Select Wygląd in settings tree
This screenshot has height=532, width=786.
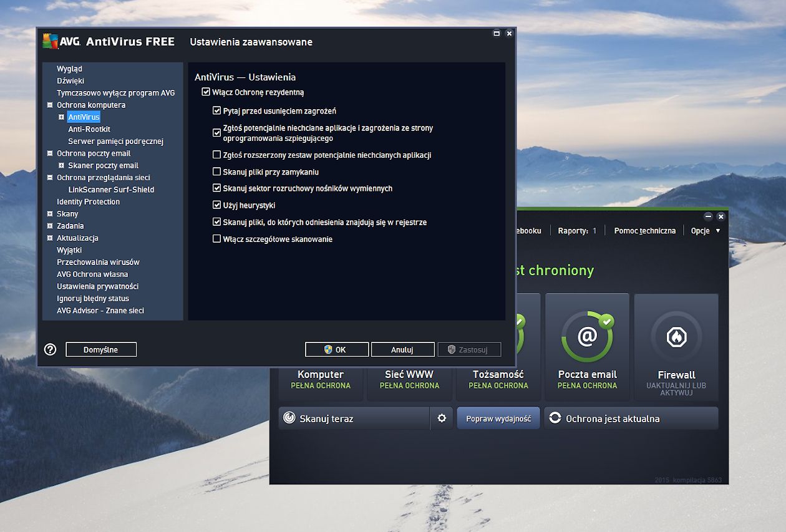coord(69,69)
